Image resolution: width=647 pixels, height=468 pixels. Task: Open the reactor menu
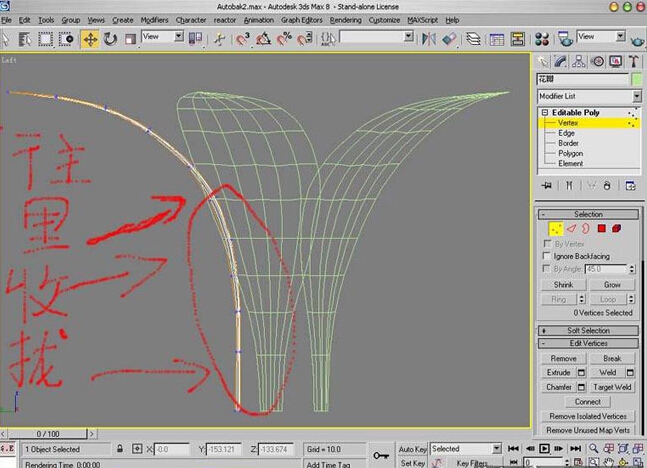(224, 20)
